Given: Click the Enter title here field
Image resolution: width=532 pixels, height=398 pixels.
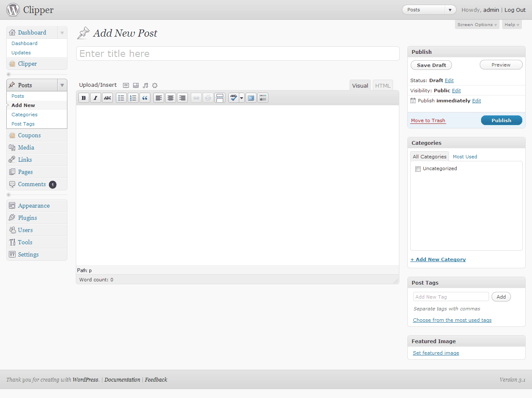Looking at the screenshot, I should (x=238, y=53).
